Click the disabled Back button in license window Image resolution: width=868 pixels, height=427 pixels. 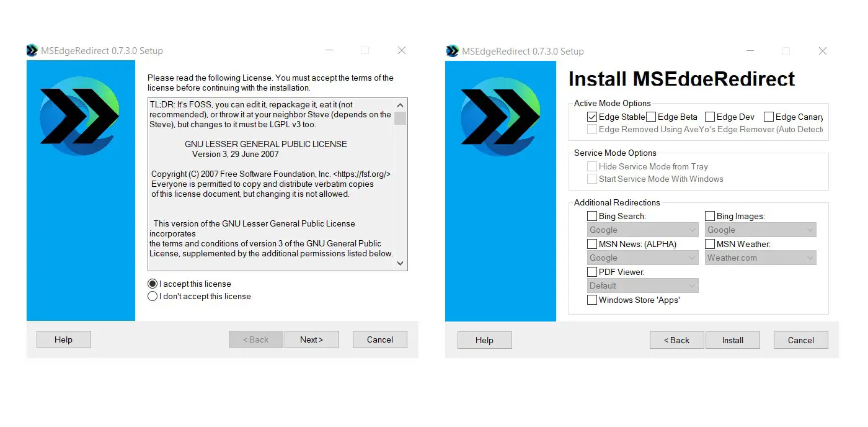point(255,339)
